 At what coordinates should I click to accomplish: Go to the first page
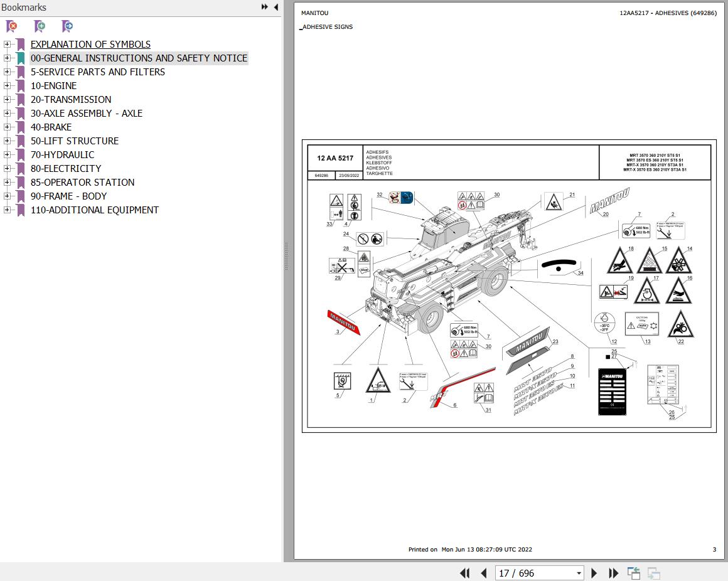(465, 573)
